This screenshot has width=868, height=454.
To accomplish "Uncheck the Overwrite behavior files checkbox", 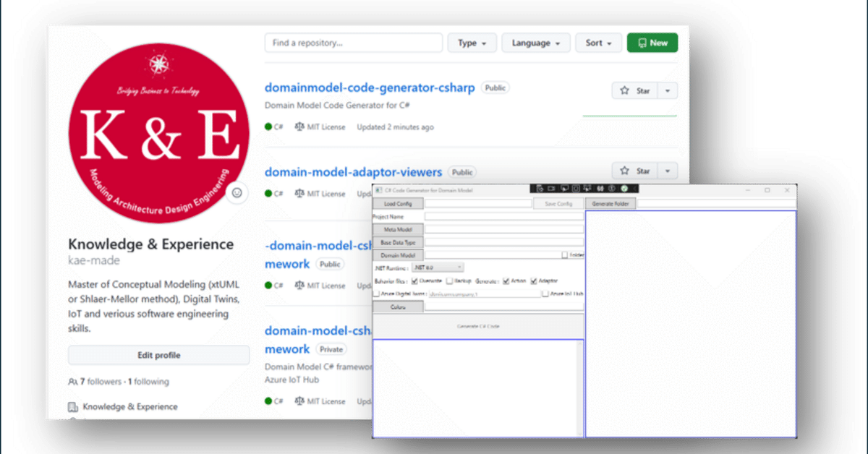I will pos(414,280).
